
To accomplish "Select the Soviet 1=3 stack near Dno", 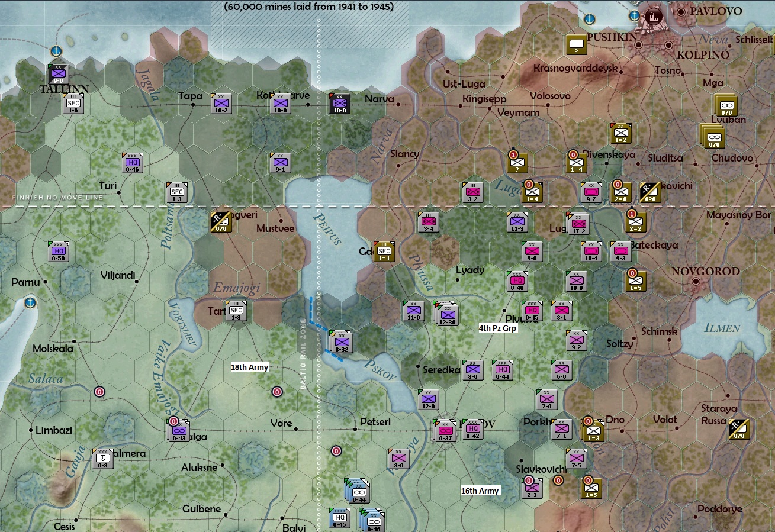I will pyautogui.click(x=593, y=431).
